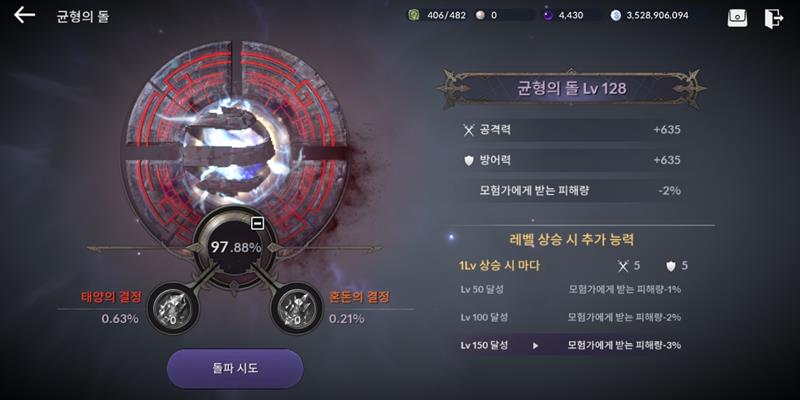Select the Lv 100 달성 bonus row
This screenshot has height=400, width=800.
(570, 317)
